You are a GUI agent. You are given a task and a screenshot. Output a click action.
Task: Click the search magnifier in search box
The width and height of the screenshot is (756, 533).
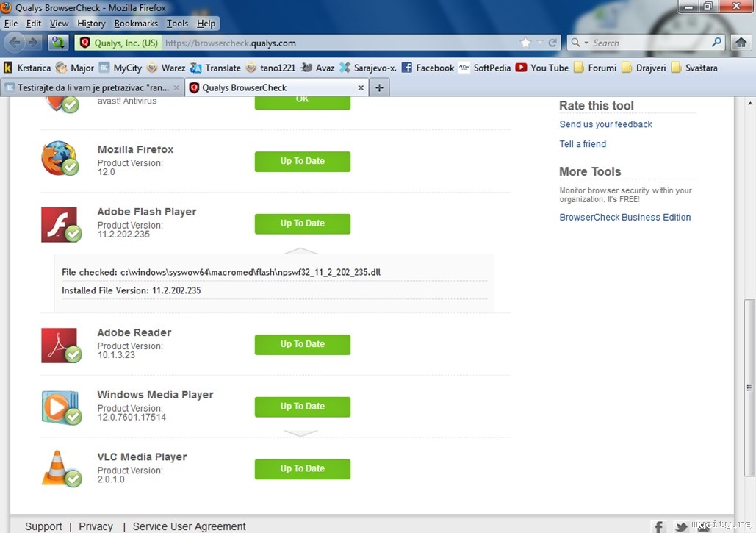point(717,43)
